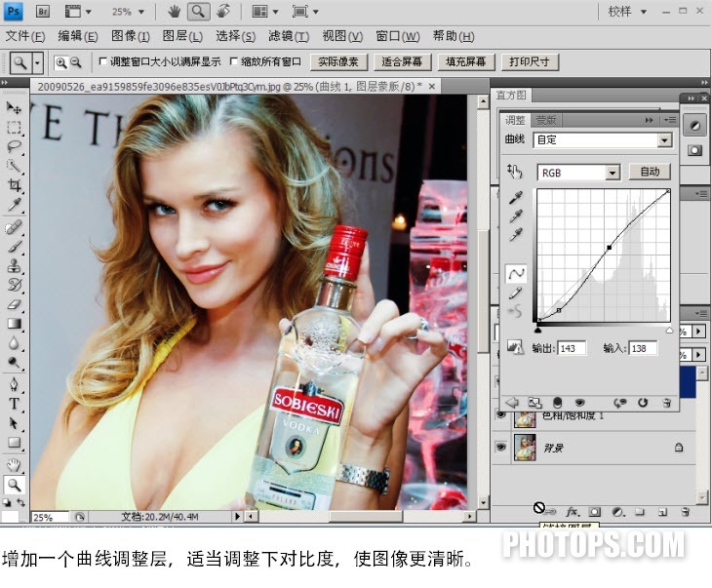Select the Dodge tool
Viewport: 712px width, 588px height.
[x=14, y=363]
